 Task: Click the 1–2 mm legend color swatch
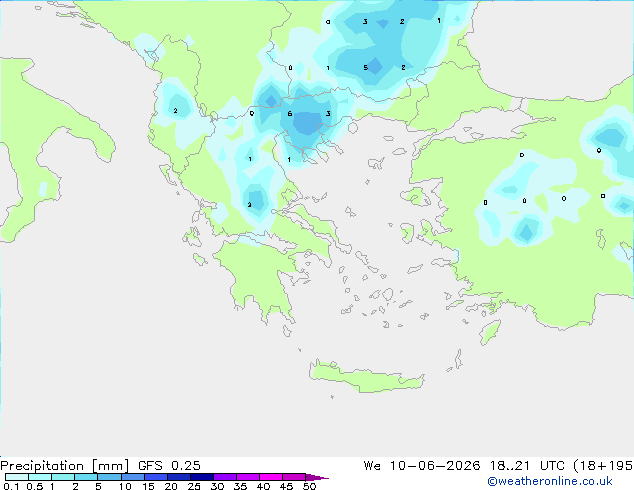[x=63, y=477]
